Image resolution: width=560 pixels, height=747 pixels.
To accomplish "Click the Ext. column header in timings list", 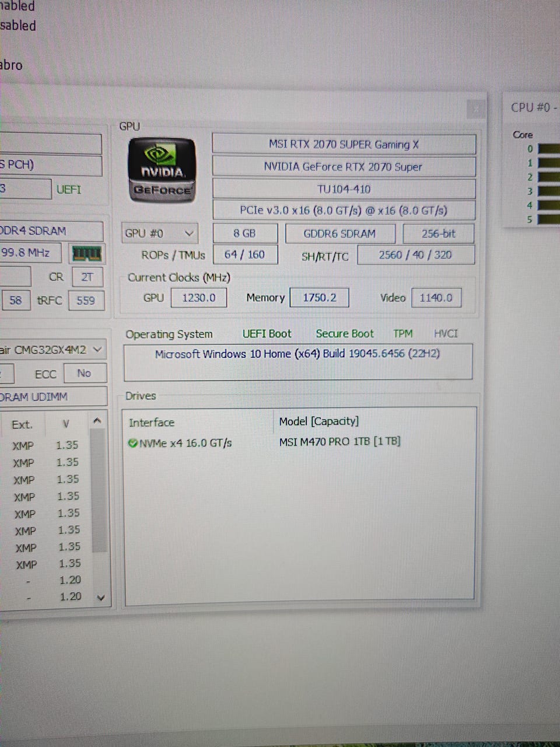I will 22,425.
